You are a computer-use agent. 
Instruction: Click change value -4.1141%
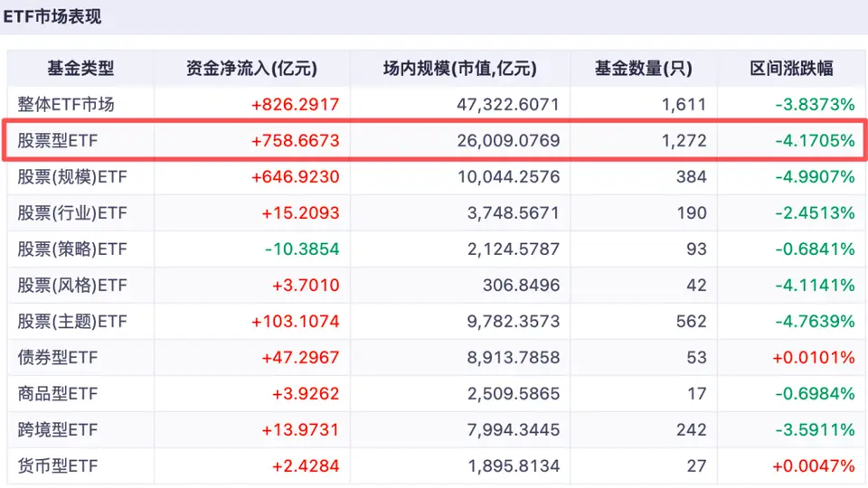click(815, 285)
